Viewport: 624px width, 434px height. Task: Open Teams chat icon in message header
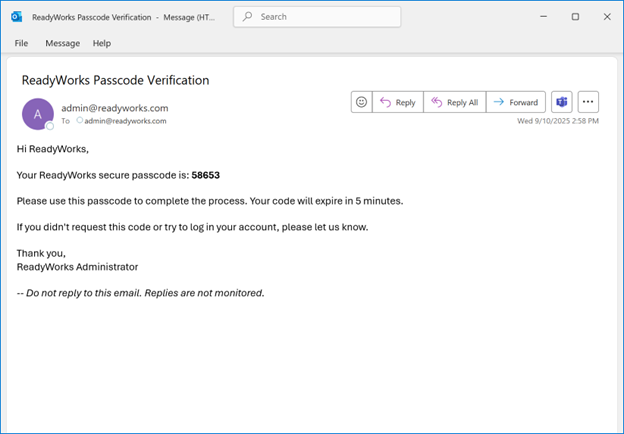[562, 102]
